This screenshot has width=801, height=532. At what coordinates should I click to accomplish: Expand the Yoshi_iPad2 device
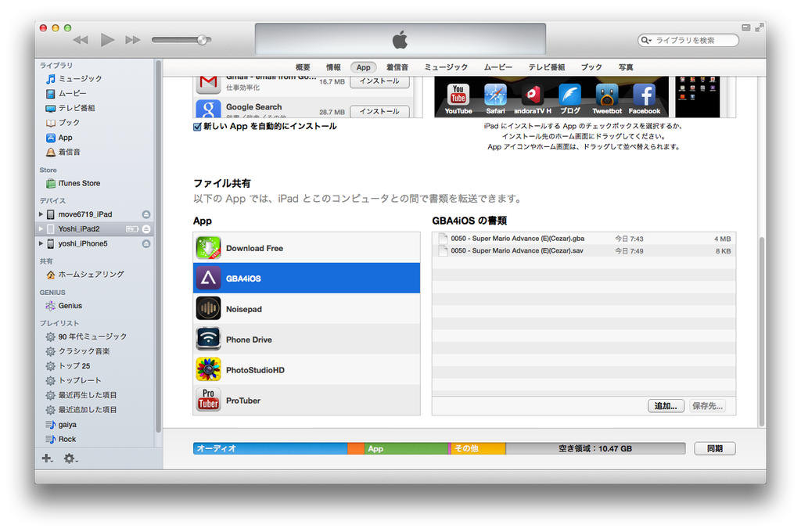coord(41,228)
